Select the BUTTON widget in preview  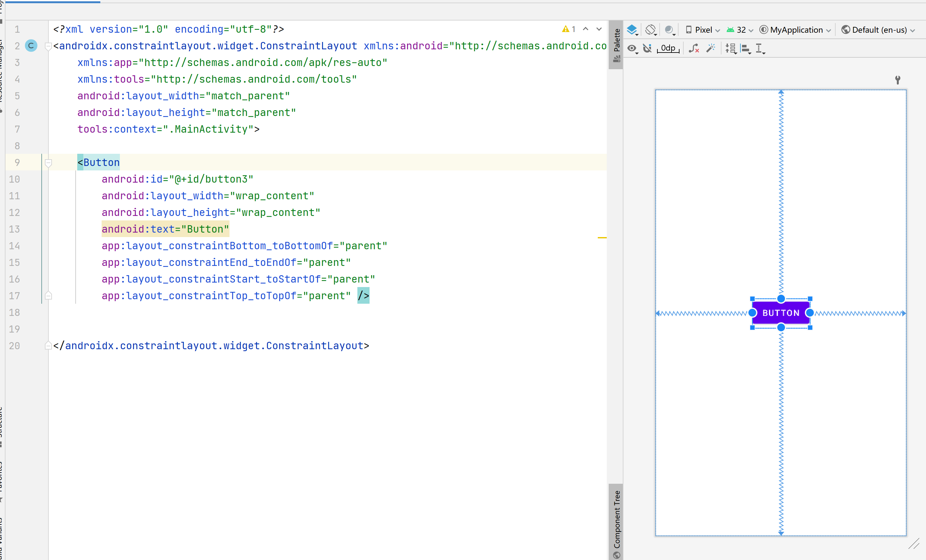[x=781, y=313]
